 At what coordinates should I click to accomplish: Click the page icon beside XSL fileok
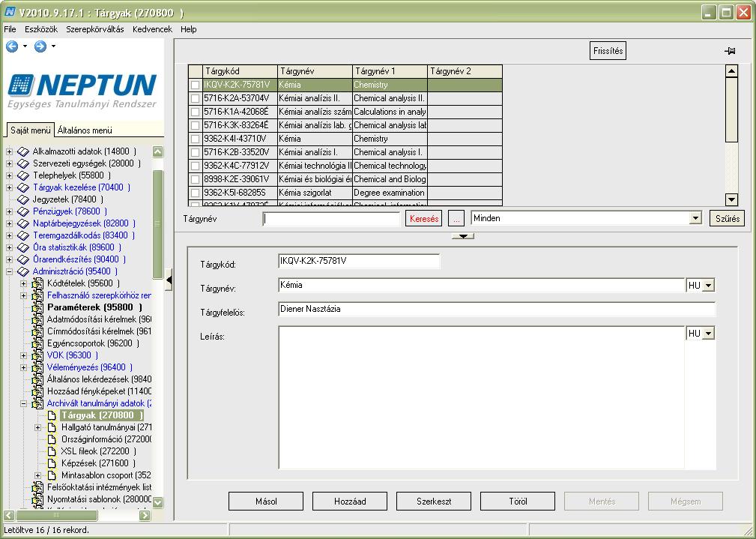pyautogui.click(x=52, y=451)
